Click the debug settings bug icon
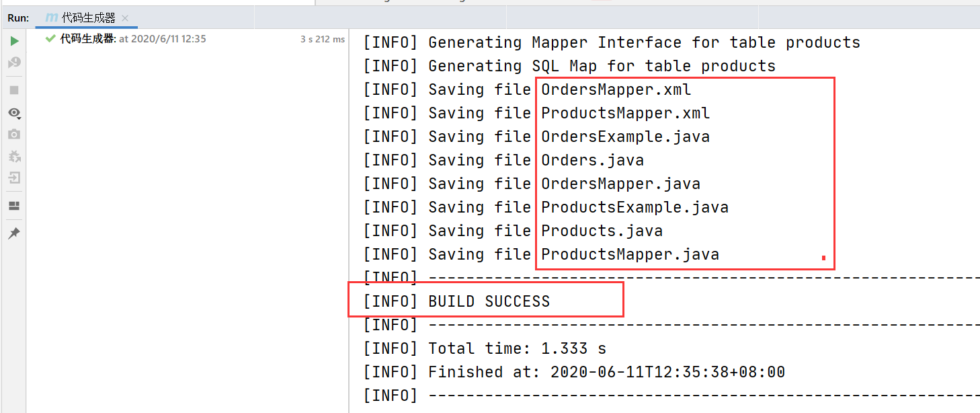The height and width of the screenshot is (413, 980). 14,156
